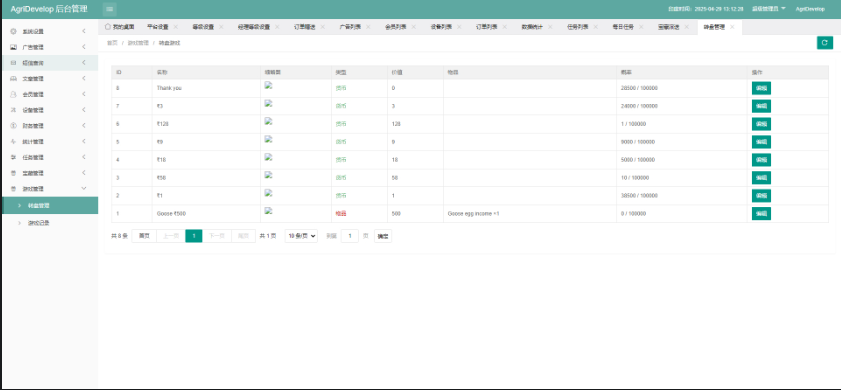Close the 数据统计 tab with its X
Screen dimensions: 841x390
[550, 27]
